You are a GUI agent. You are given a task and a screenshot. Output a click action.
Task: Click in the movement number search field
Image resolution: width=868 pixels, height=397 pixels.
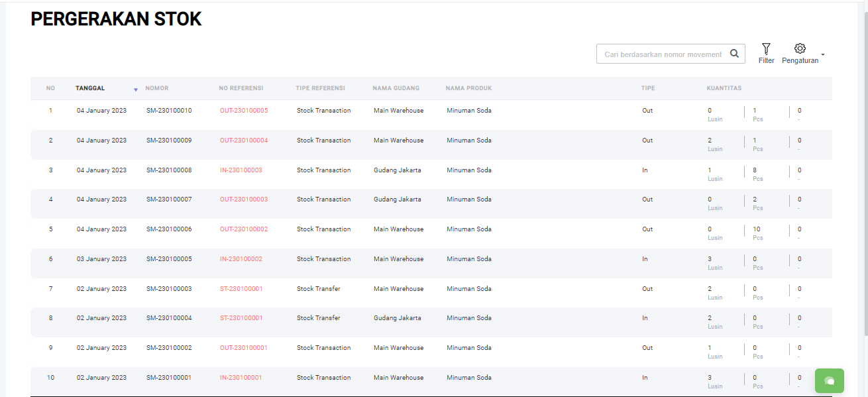point(663,54)
